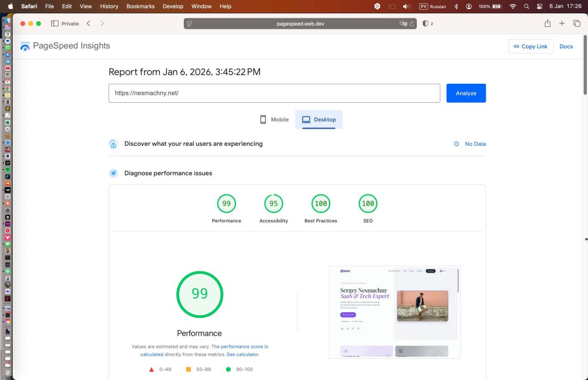Go back with the back arrow
The height and width of the screenshot is (380, 588).
tap(88, 24)
